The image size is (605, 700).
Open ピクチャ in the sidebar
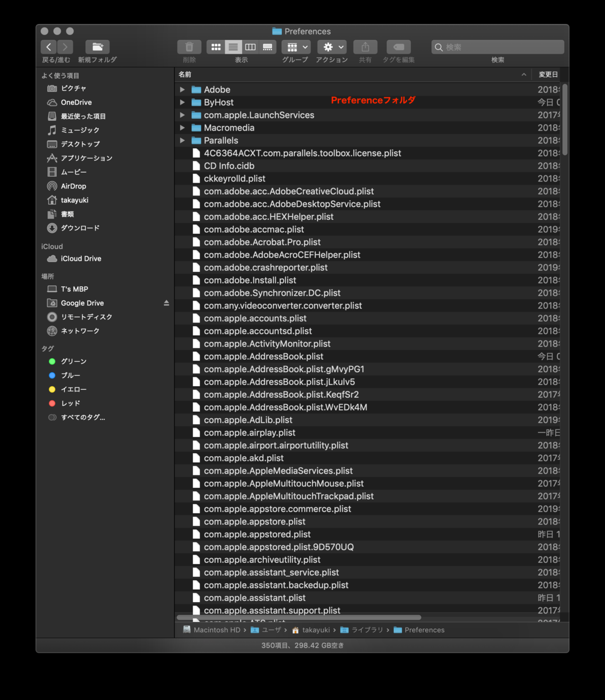click(x=74, y=88)
